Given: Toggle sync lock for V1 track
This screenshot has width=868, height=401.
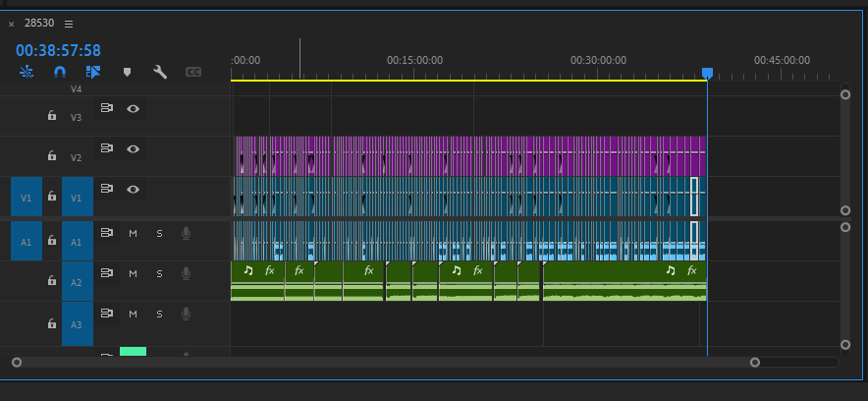Looking at the screenshot, I should pyautogui.click(x=106, y=189).
